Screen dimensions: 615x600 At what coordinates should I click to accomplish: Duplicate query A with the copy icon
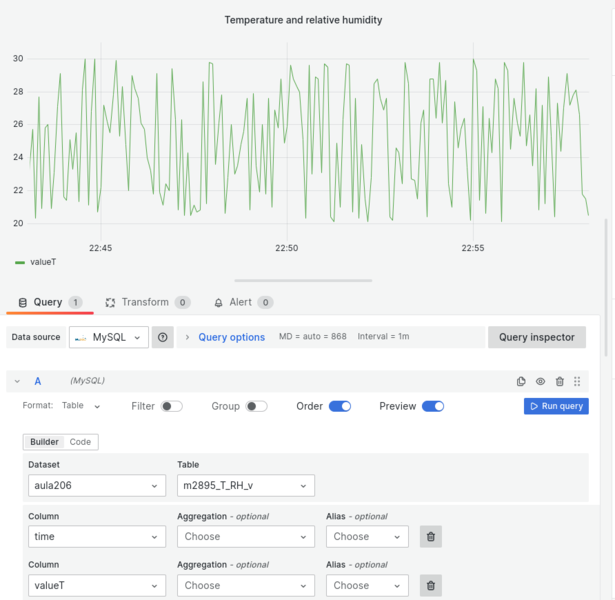521,381
